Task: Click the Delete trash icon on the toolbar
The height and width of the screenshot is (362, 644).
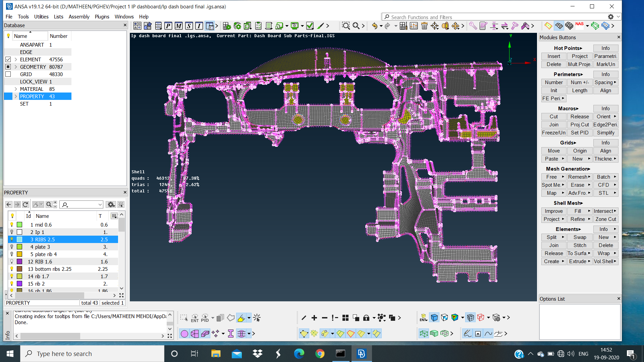Action: tap(424, 26)
